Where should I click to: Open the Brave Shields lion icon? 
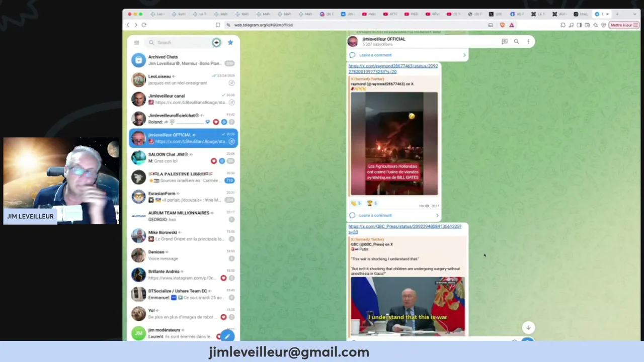[502, 25]
